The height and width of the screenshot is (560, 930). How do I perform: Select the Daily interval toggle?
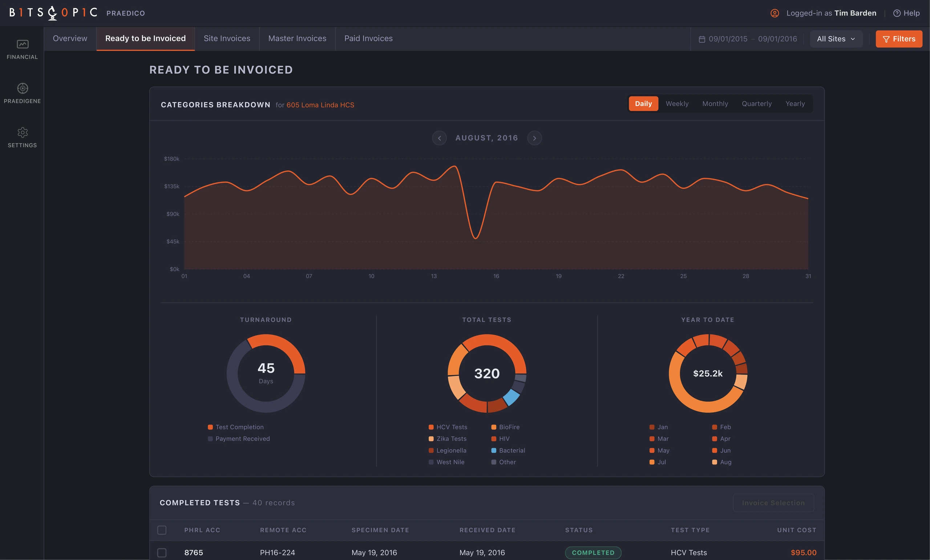tap(643, 104)
